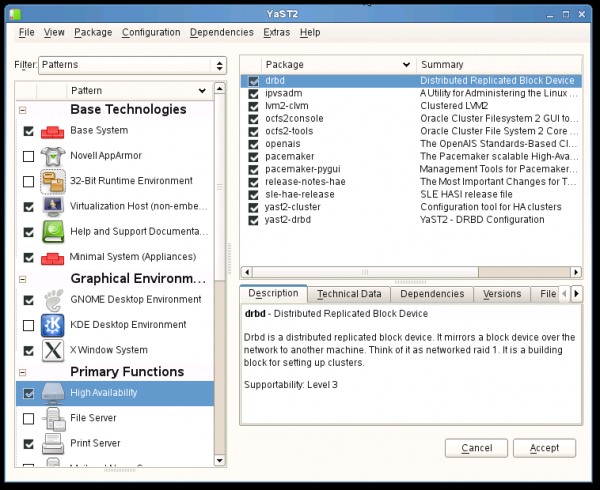The width and height of the screenshot is (600, 490).
Task: Click the Novell AppArmor armor icon
Action: (53, 156)
